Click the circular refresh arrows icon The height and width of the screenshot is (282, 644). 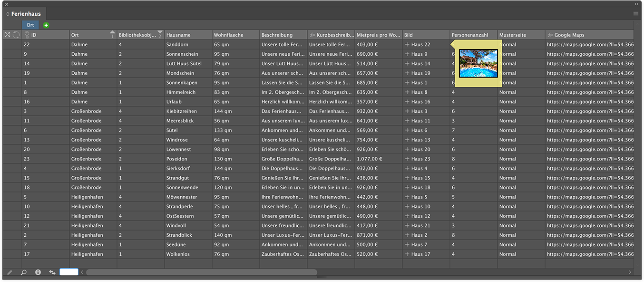click(16, 35)
